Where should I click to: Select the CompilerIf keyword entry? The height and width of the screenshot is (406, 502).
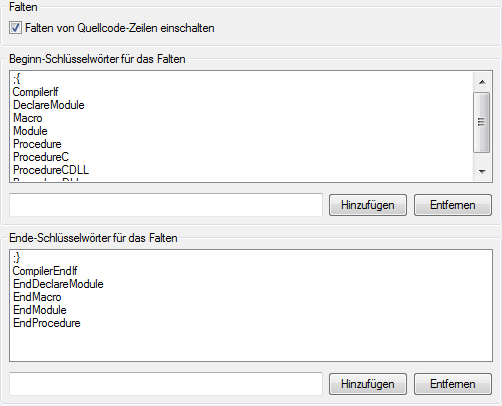pos(35,92)
